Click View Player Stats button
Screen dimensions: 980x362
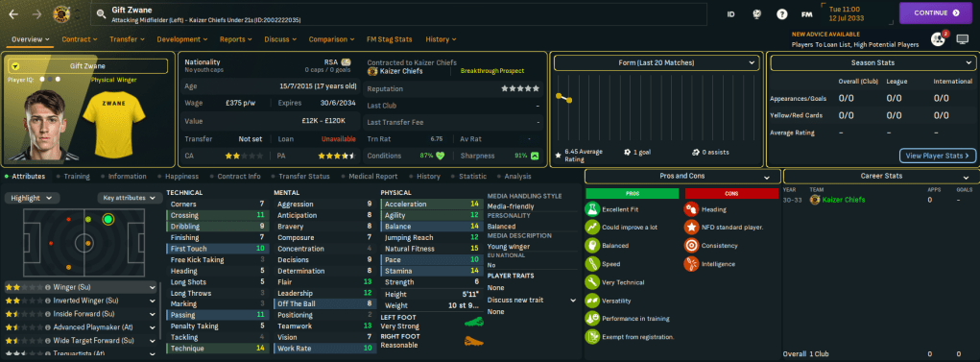point(938,155)
